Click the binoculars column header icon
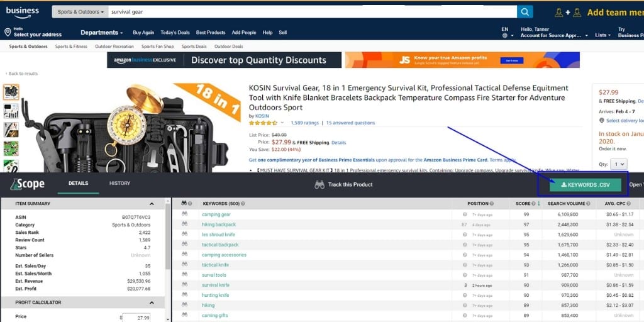The image size is (644, 322). tap(184, 203)
